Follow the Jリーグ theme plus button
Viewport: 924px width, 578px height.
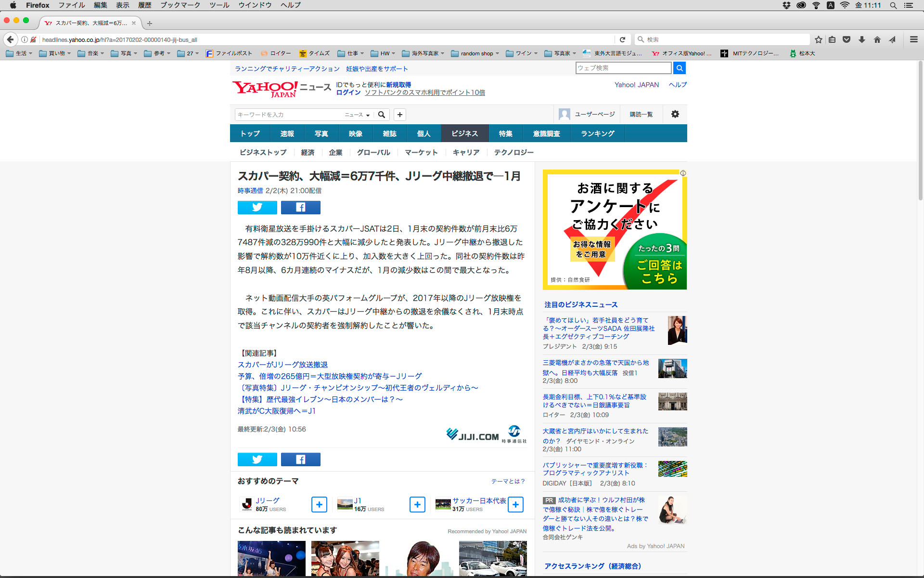click(319, 504)
